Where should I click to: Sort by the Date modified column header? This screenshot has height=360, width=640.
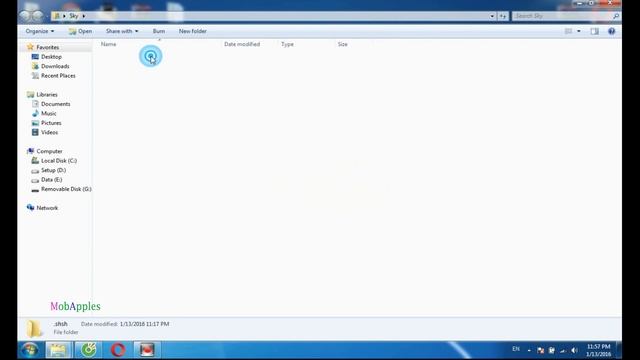[x=242, y=44]
